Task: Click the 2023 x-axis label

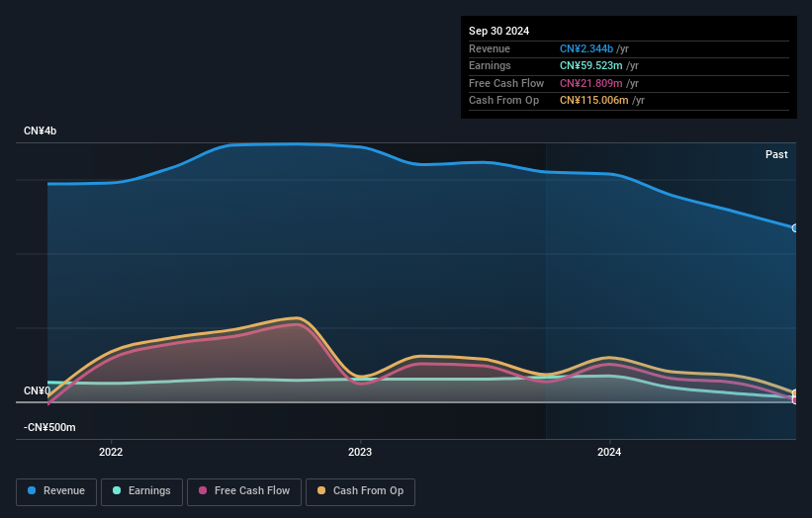Action: 360,453
